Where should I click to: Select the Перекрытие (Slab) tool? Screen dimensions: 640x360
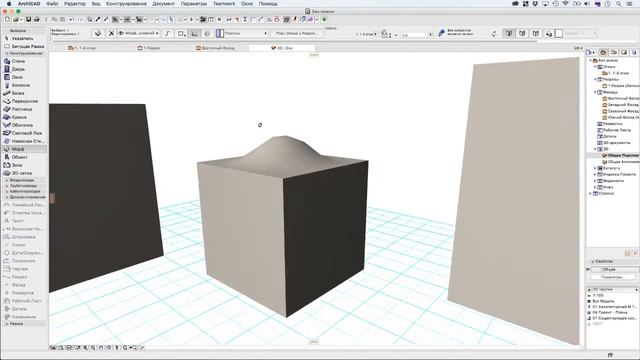click(24, 101)
